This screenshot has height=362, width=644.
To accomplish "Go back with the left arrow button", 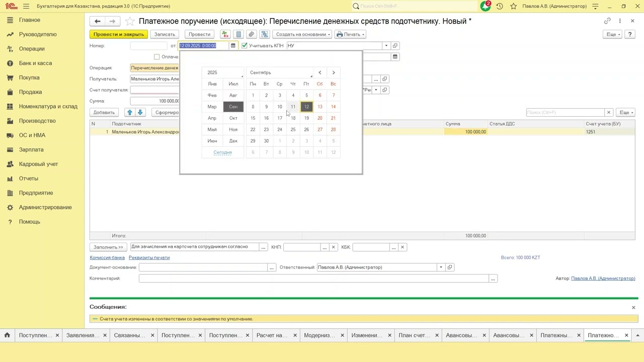I will [98, 21].
